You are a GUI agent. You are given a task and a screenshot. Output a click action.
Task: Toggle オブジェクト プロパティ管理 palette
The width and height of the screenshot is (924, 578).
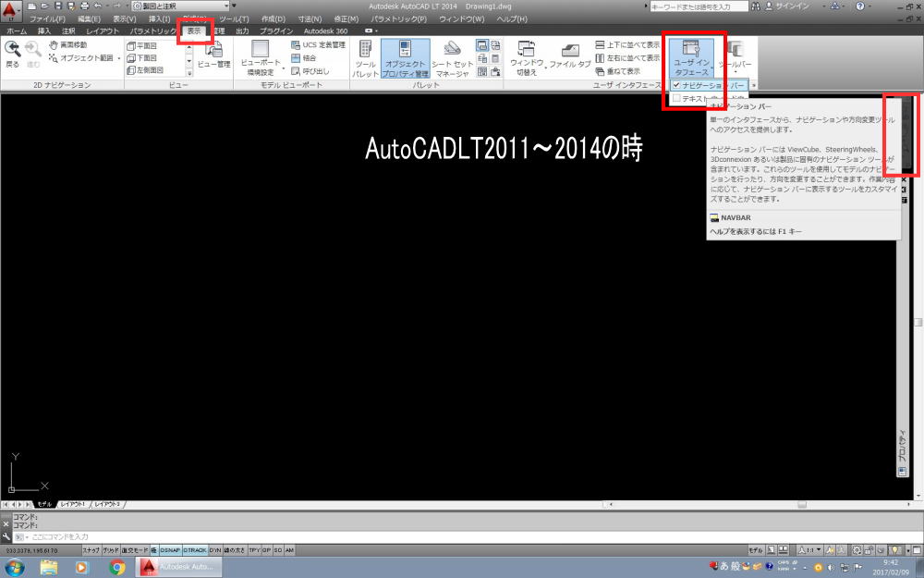(405, 59)
